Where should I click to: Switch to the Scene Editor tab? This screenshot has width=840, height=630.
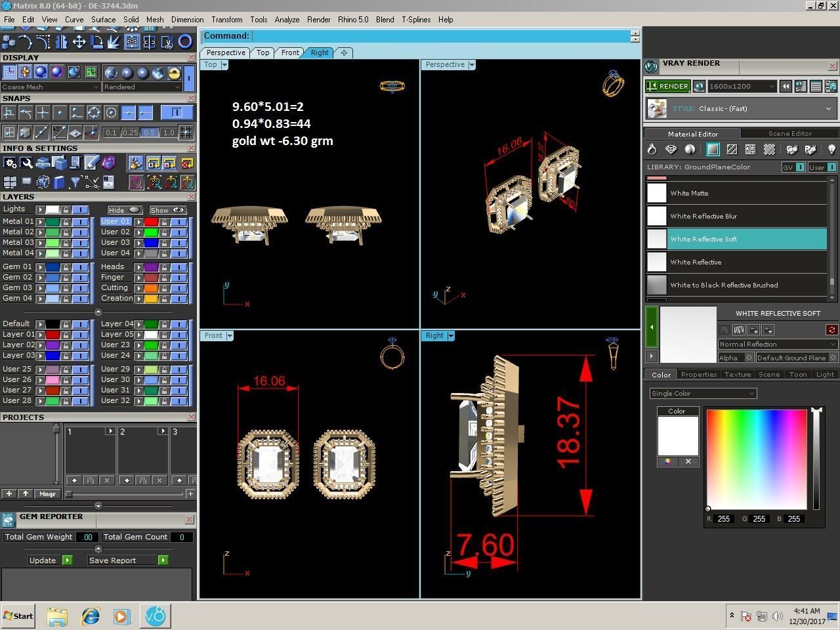(x=789, y=133)
